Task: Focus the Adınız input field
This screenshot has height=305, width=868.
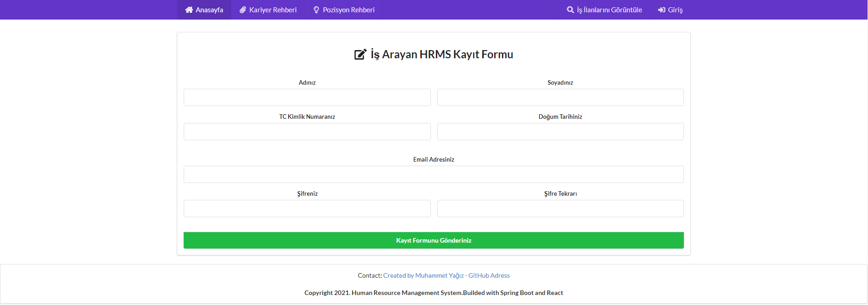Action: click(x=307, y=97)
